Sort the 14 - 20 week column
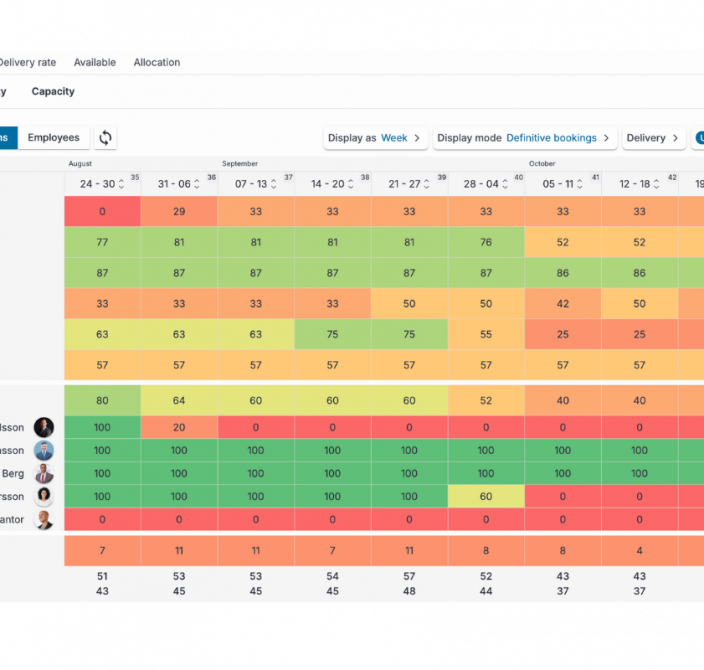 pos(351,184)
